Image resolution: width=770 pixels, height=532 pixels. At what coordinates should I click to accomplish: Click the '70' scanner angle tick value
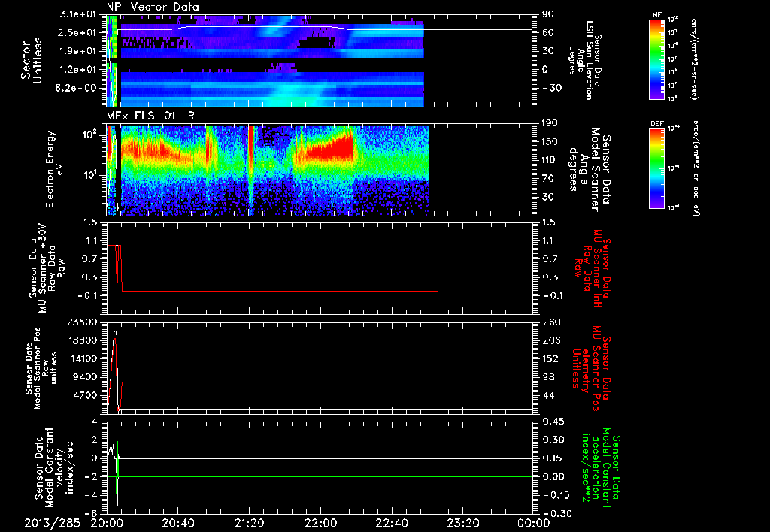[x=548, y=179]
